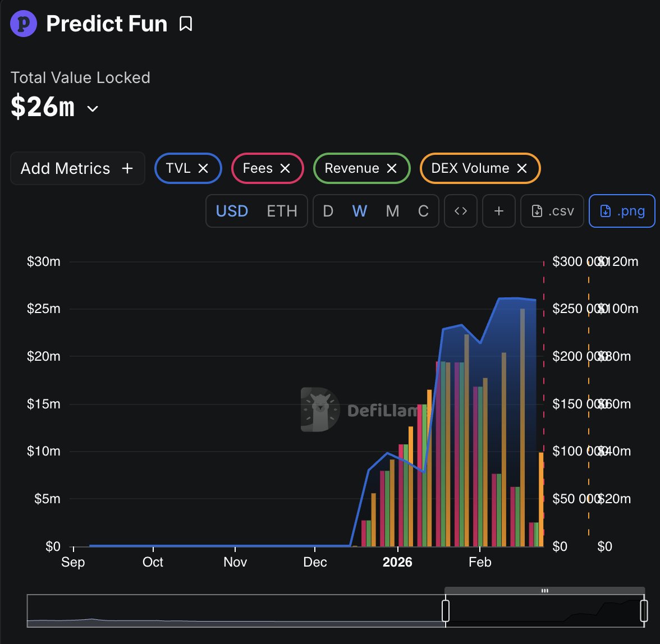Viewport: 660px width, 644px height.
Task: Switch currency to ETH
Action: tap(282, 211)
